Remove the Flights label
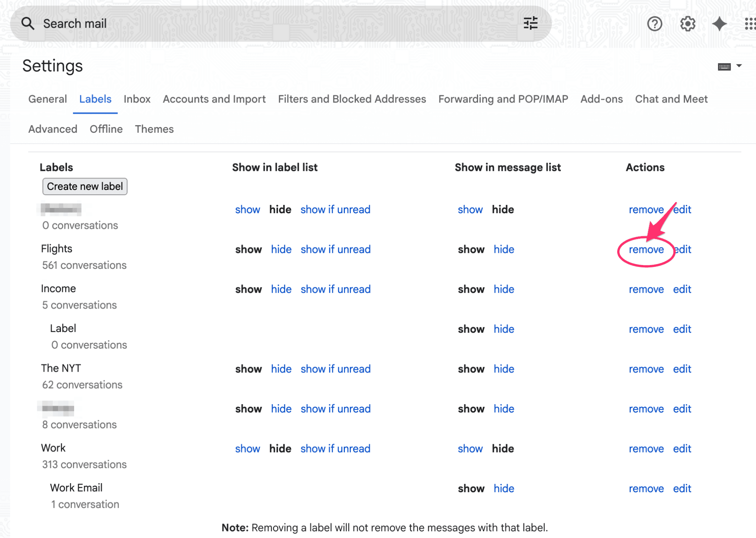756x538 pixels. (x=646, y=249)
